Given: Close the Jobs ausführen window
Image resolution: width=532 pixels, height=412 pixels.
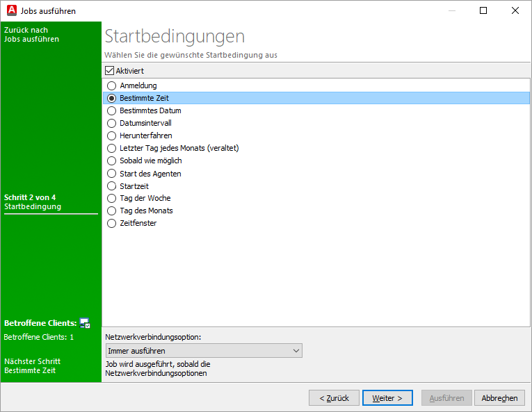Looking at the screenshot, I should click(x=515, y=10).
